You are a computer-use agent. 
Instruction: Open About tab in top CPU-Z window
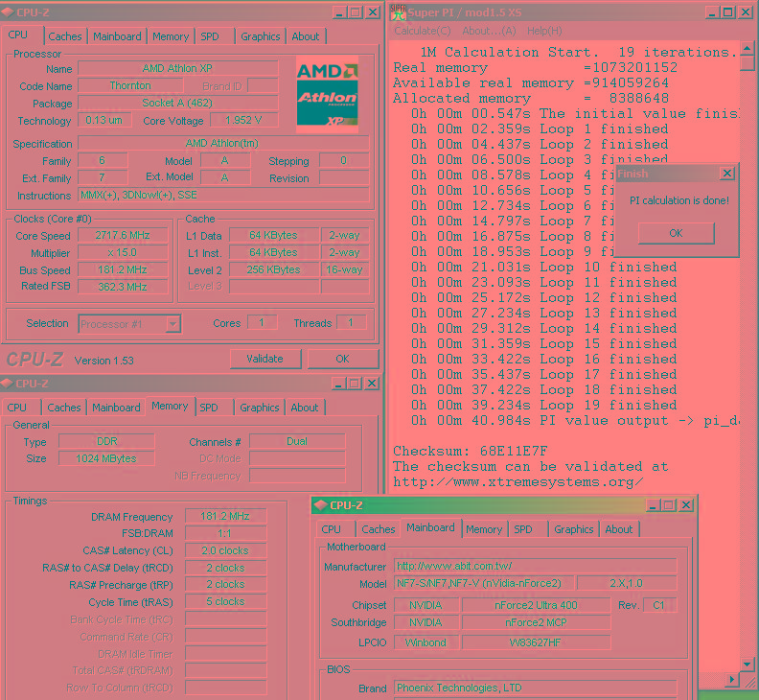point(306,36)
